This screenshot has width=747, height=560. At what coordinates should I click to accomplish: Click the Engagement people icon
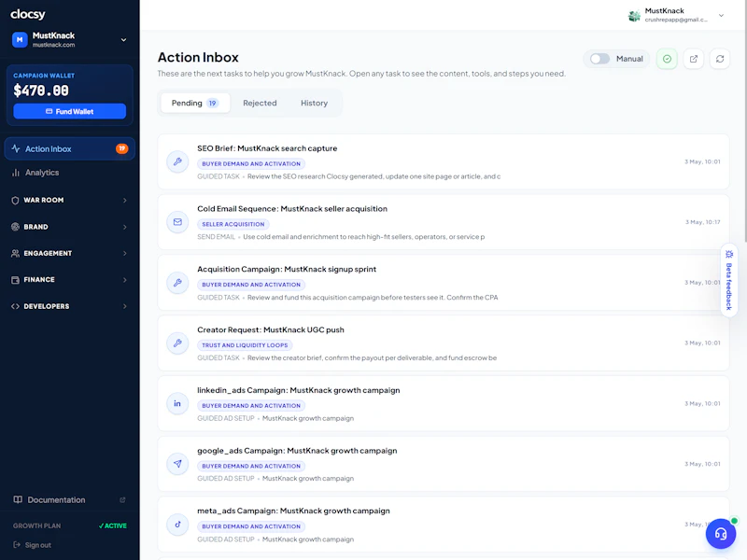15,253
